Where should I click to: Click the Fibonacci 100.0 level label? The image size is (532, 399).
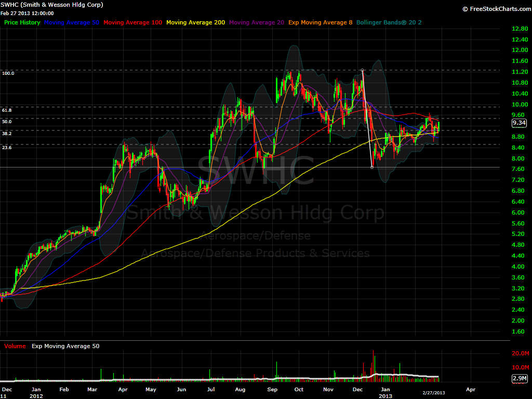pos(8,73)
